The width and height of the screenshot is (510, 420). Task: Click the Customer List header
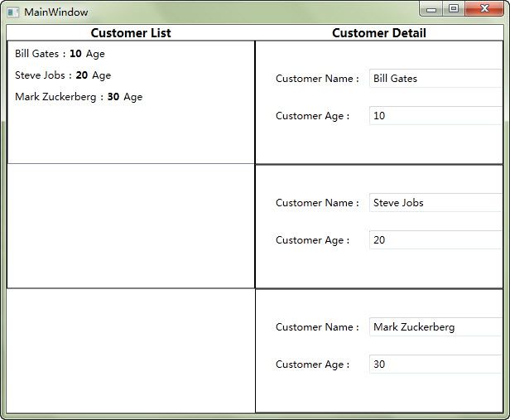click(131, 33)
